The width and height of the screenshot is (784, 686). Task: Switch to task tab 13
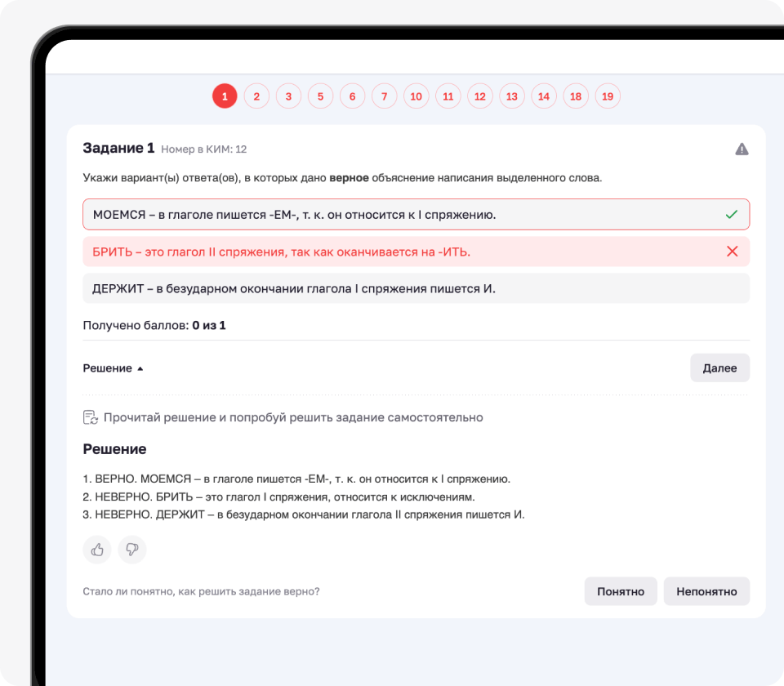coord(511,96)
